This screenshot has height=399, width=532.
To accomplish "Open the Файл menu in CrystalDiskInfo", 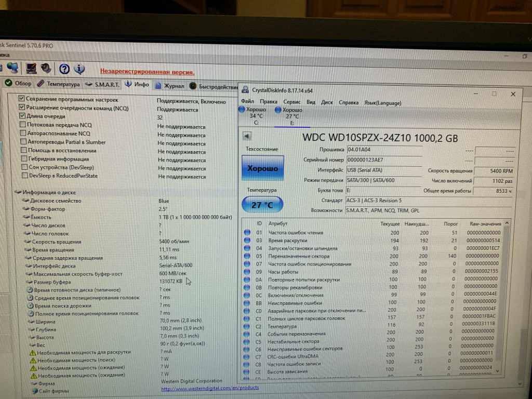I will [247, 101].
